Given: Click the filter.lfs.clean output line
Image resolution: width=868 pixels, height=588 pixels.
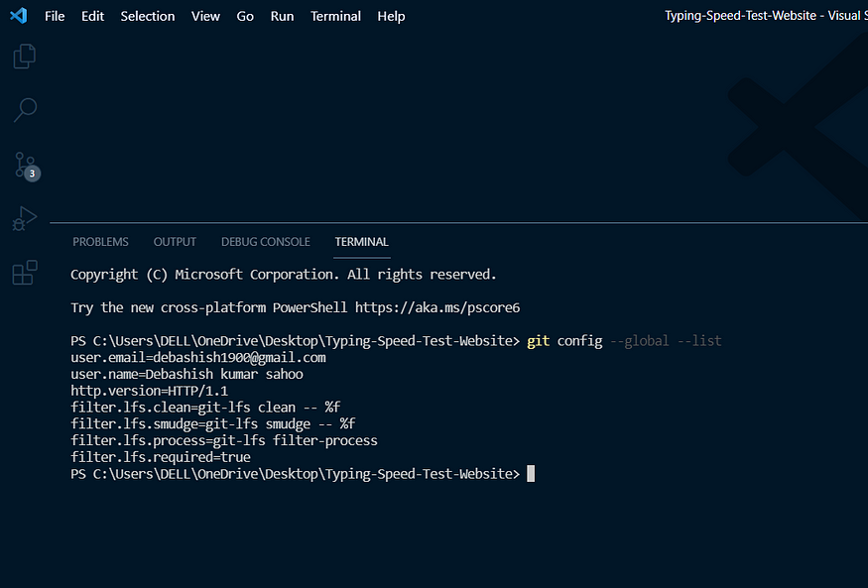Looking at the screenshot, I should pyautogui.click(x=205, y=408).
